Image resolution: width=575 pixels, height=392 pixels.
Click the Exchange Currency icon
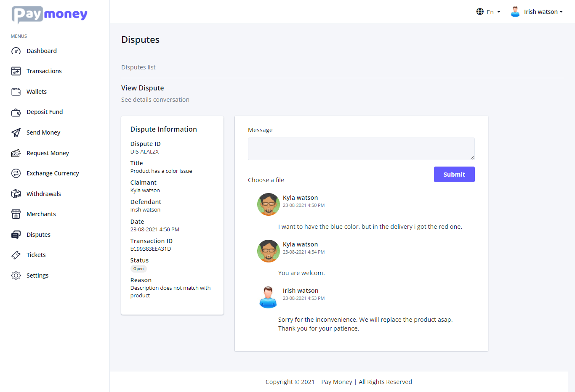(16, 173)
